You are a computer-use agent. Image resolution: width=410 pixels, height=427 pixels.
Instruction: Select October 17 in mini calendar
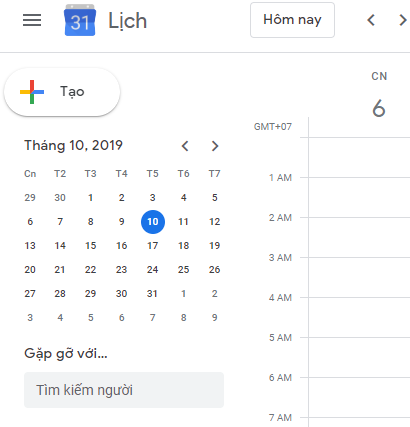click(x=153, y=246)
